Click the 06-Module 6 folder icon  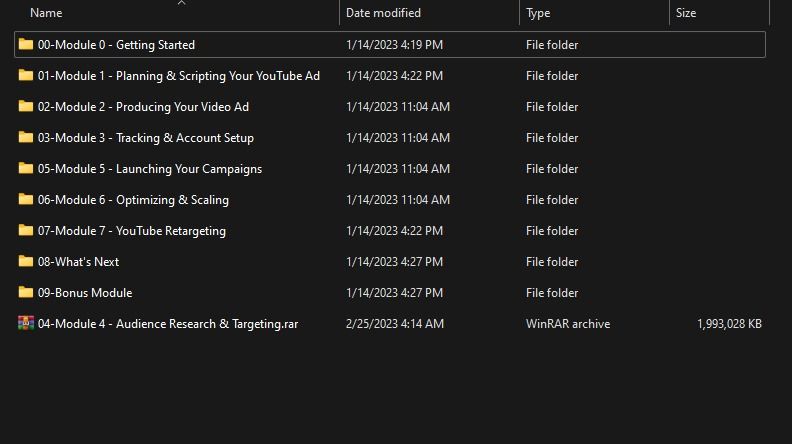coord(26,199)
